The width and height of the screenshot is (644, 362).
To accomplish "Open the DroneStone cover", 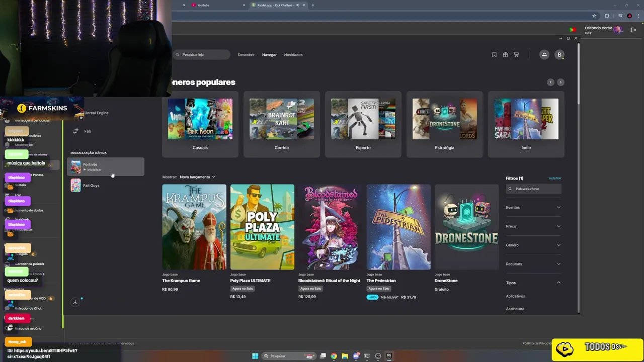I will [467, 227].
